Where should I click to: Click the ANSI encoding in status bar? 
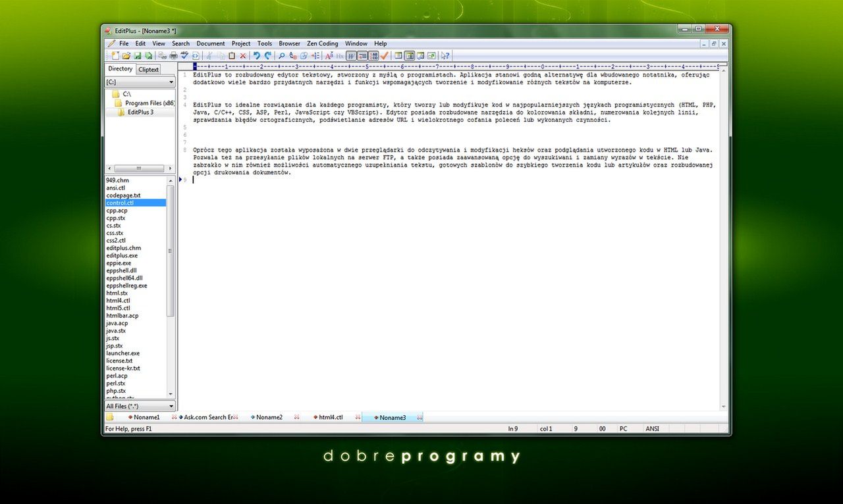652,428
